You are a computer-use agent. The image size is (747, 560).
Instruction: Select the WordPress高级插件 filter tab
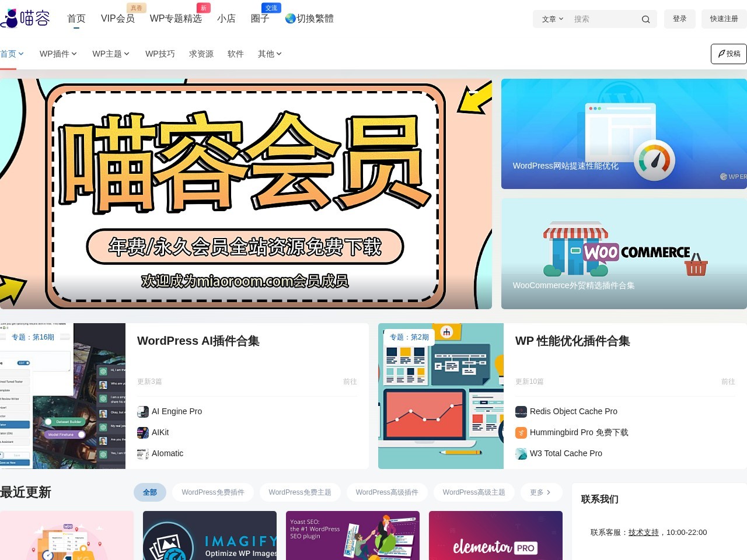[x=387, y=492]
